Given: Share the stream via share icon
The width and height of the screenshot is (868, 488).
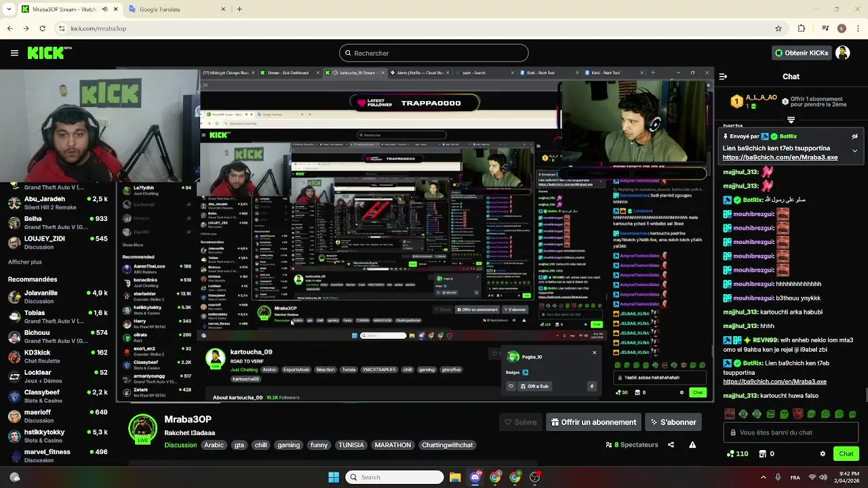Looking at the screenshot, I should pos(671,445).
